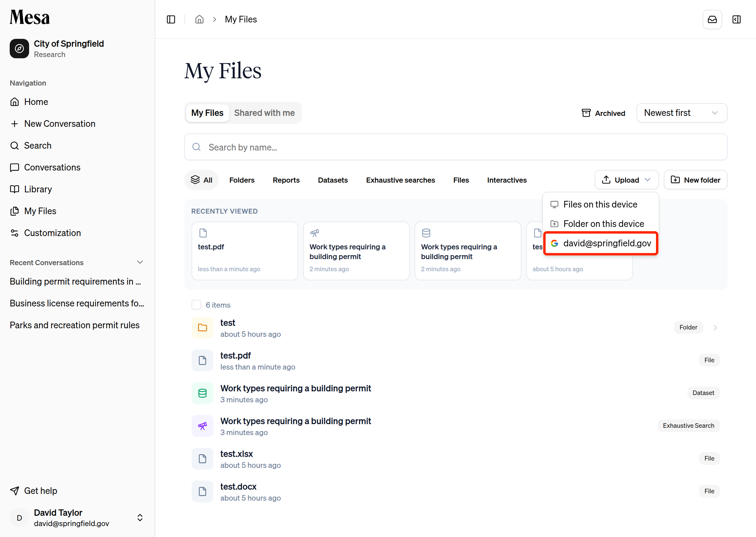Tick the 6 items select-all checkbox
Image resolution: width=756 pixels, height=537 pixels.
[196, 305]
